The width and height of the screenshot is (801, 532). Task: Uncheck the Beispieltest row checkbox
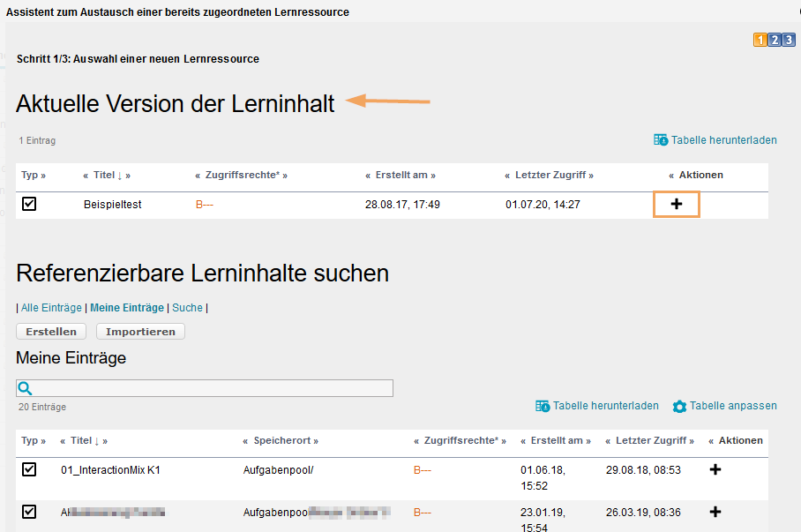click(29, 204)
